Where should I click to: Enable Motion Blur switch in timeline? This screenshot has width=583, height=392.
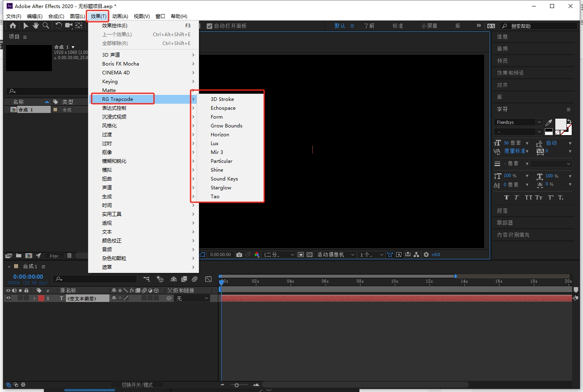(x=195, y=279)
